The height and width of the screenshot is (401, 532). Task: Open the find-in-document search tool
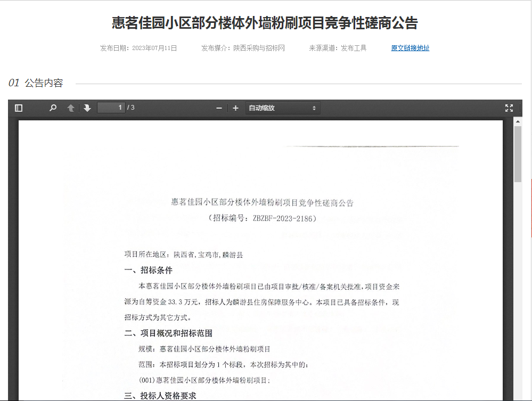[x=53, y=108]
